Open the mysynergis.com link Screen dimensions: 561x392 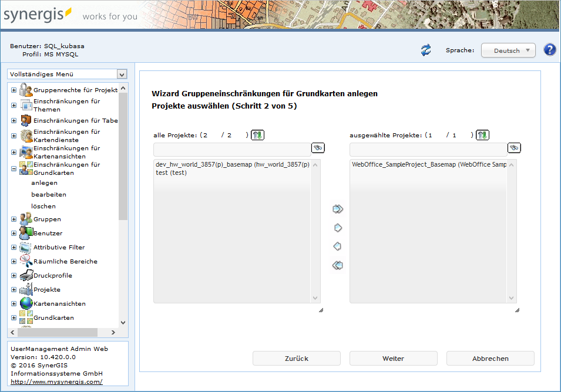56,381
